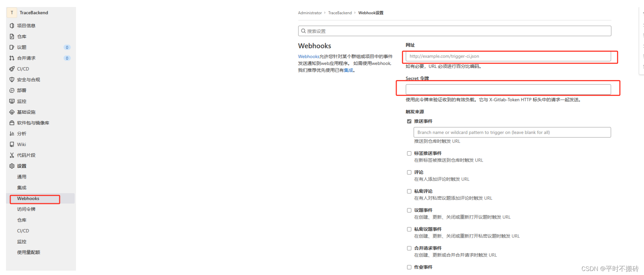Focus the Secret 令牌 input field
The width and height of the screenshot is (644, 275).
point(508,89)
